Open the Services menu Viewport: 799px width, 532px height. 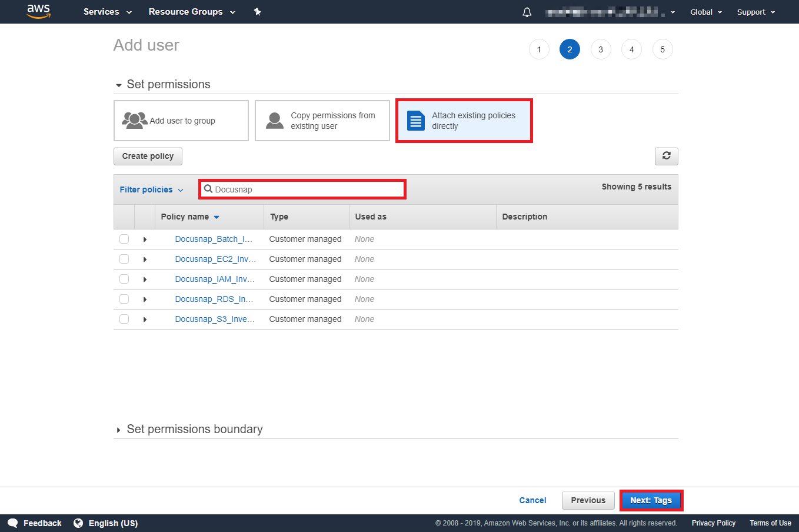click(x=108, y=12)
